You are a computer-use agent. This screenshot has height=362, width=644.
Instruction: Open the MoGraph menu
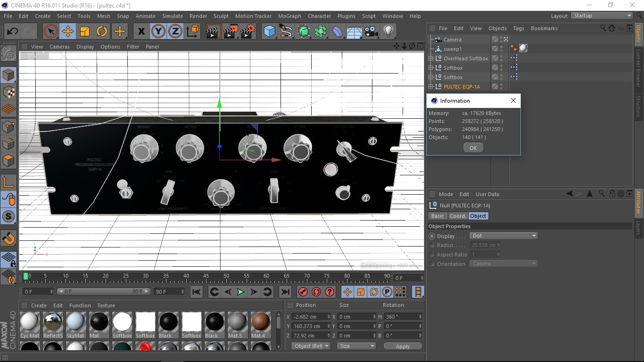(x=289, y=16)
